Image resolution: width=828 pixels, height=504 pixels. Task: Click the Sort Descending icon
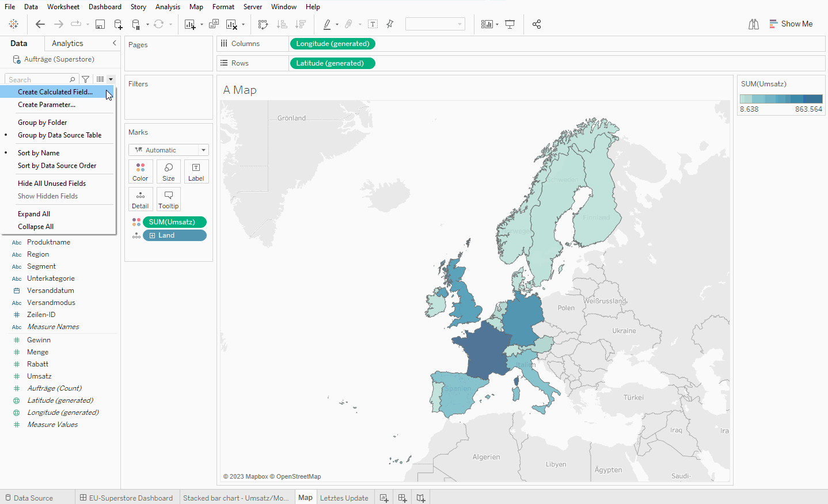300,24
